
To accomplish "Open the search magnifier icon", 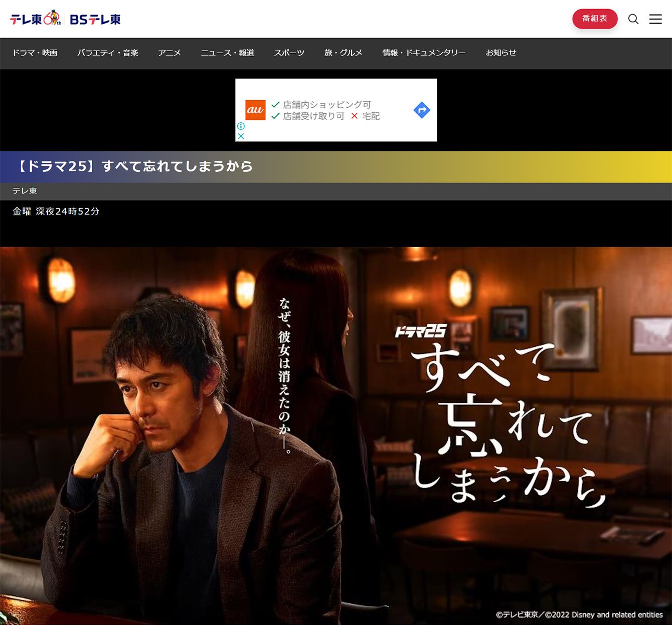I will click(633, 19).
